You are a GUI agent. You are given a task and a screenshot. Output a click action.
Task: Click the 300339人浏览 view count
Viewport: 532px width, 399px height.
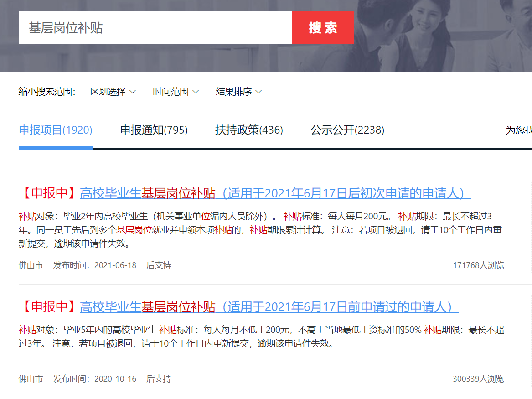pos(478,379)
